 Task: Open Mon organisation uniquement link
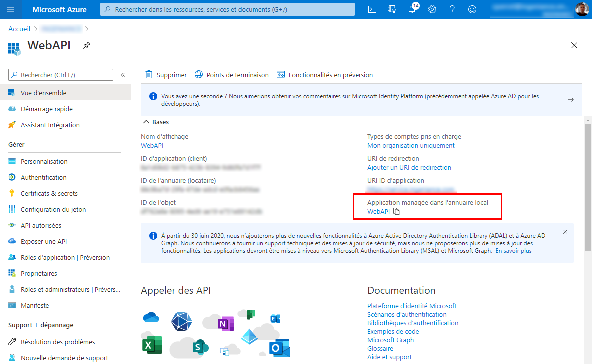click(x=411, y=146)
